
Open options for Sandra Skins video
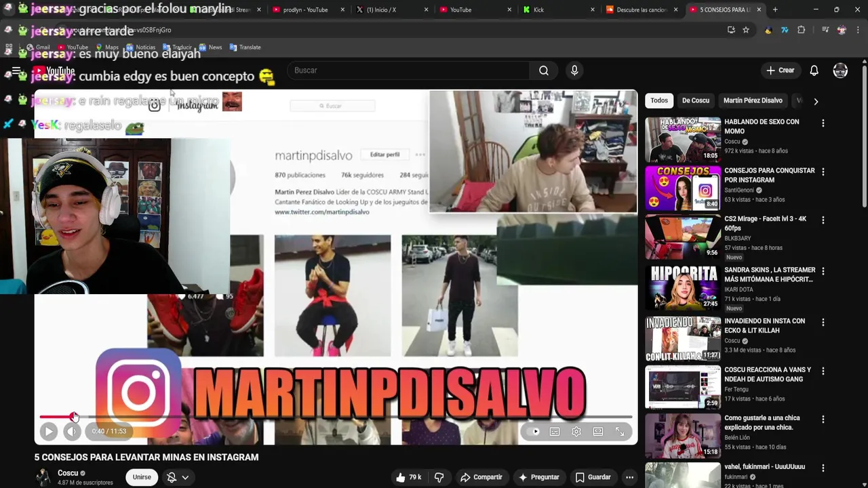click(823, 271)
